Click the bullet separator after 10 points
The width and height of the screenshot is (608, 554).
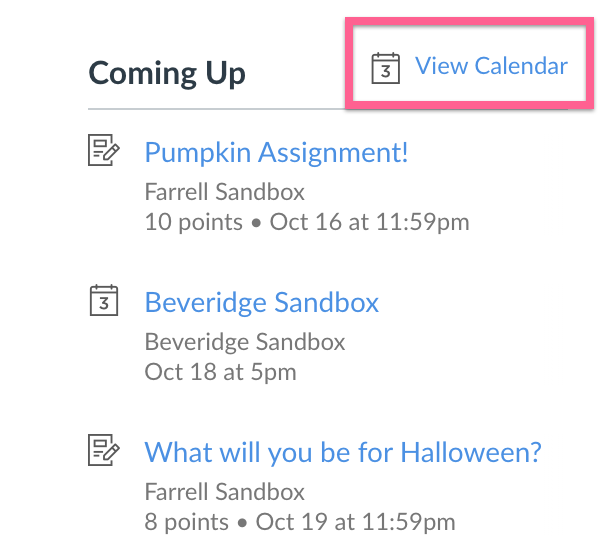click(x=256, y=224)
